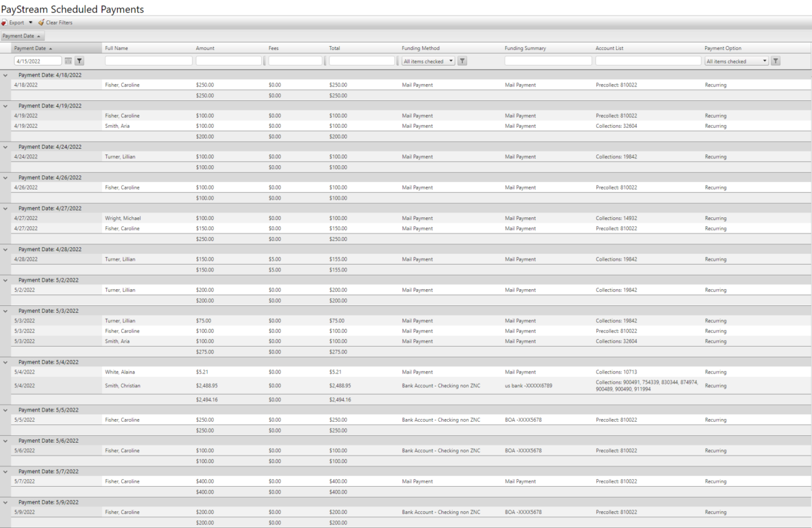Click 'Collections: 32604' in the 5/3/2022 row

click(x=616, y=341)
